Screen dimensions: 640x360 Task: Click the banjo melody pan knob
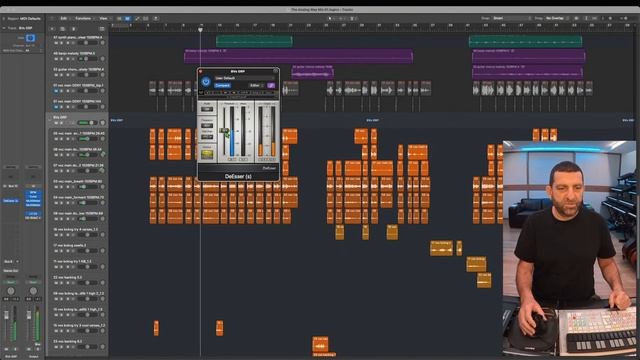click(102, 59)
